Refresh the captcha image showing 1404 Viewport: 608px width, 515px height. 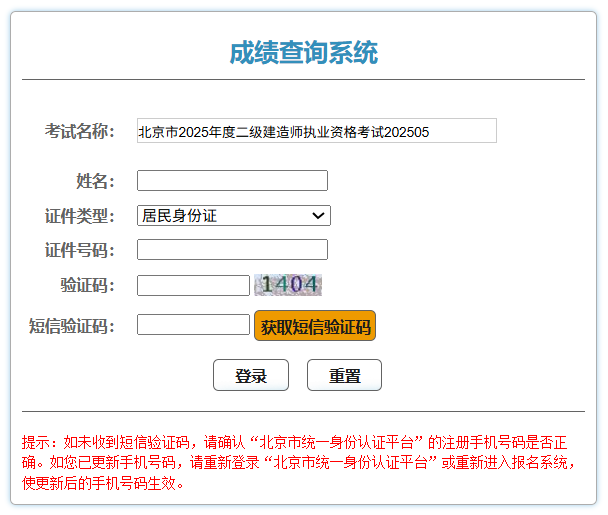click(288, 285)
